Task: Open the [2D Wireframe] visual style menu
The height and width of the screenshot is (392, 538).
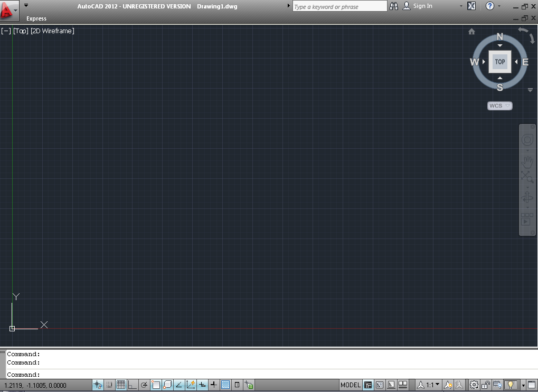Action: pyautogui.click(x=52, y=31)
